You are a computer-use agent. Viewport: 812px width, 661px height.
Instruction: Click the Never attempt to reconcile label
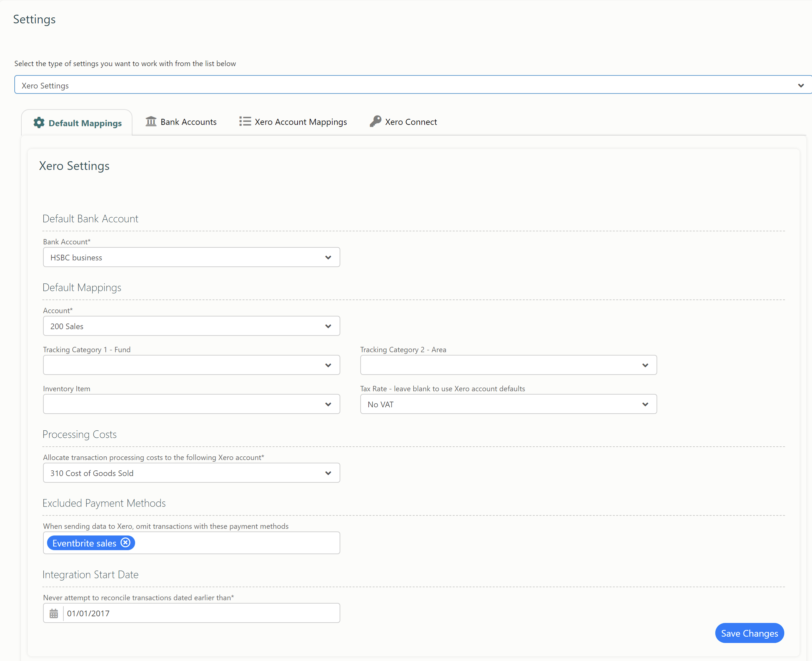[x=138, y=598]
